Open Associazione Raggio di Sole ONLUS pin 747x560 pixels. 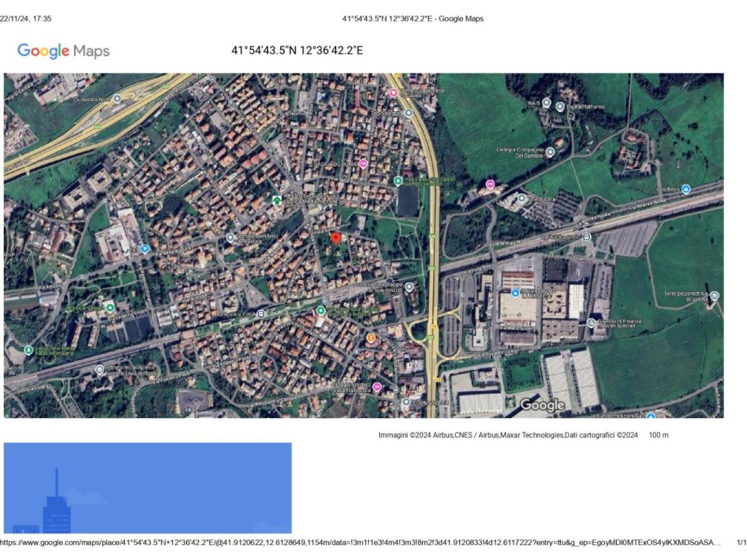[x=409, y=286]
